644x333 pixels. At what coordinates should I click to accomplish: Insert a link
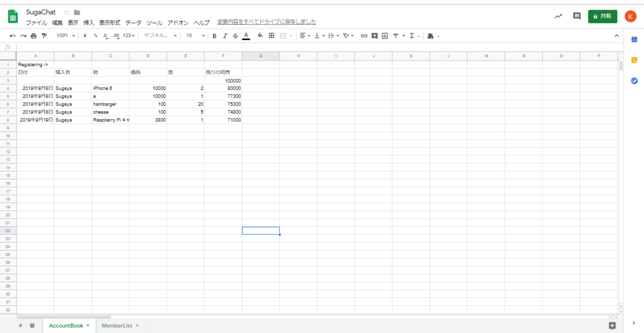click(x=364, y=36)
